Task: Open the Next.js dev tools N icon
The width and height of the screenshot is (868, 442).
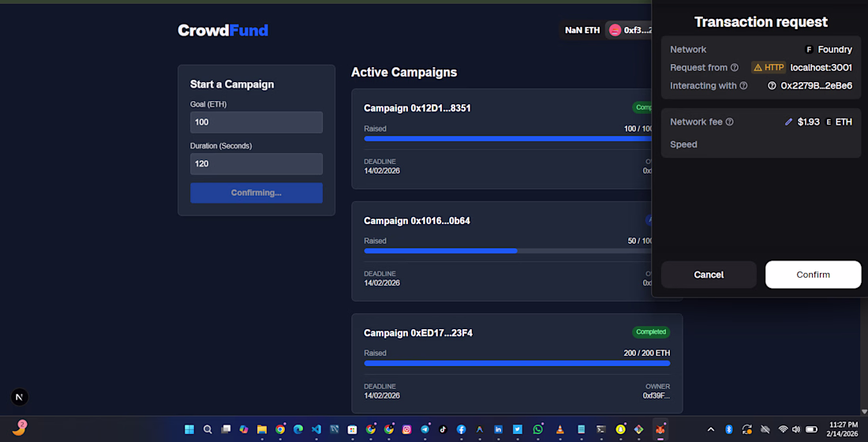Action: (20, 397)
